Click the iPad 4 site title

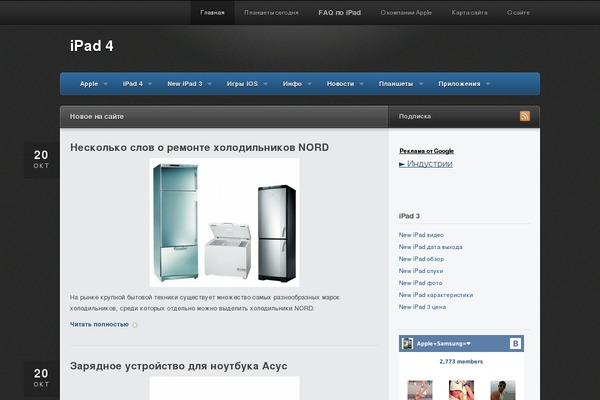click(x=92, y=46)
